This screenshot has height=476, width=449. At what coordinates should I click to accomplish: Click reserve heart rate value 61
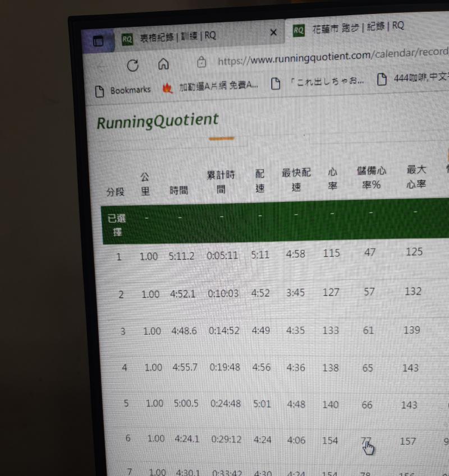(x=369, y=330)
